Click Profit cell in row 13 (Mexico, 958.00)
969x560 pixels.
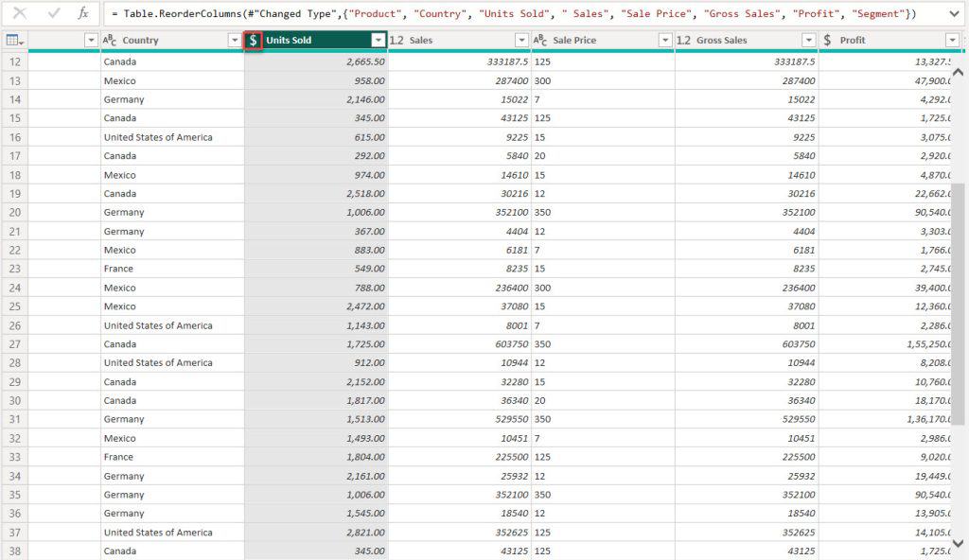click(x=885, y=81)
